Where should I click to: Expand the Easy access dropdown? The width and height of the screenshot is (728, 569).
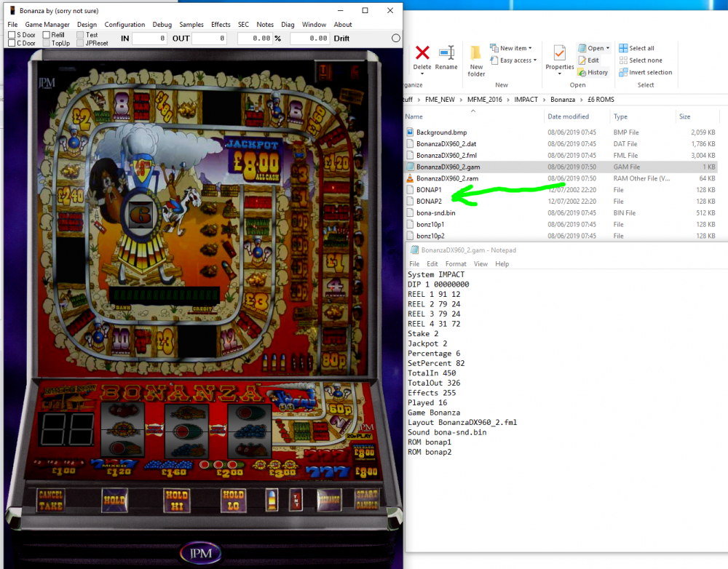pyautogui.click(x=535, y=60)
